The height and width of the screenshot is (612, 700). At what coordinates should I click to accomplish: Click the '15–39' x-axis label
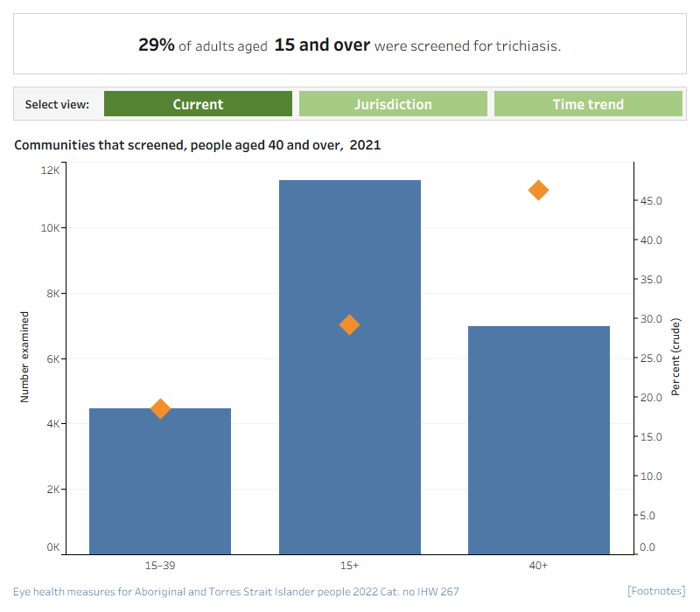pyautogui.click(x=160, y=566)
